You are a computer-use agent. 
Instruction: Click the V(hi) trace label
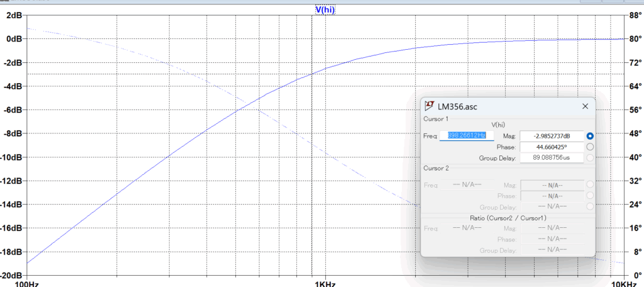click(x=325, y=9)
